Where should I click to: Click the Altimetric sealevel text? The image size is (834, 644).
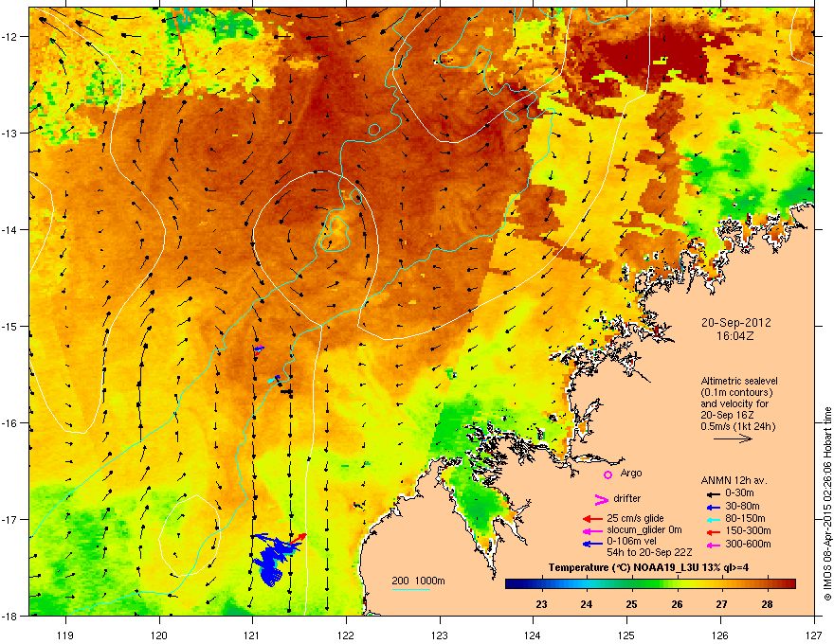(x=739, y=381)
